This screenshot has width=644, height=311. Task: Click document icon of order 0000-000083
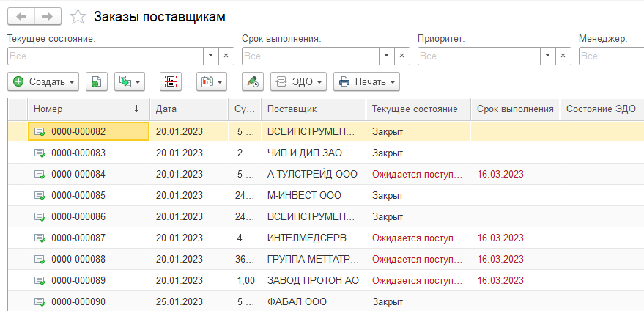pos(40,153)
